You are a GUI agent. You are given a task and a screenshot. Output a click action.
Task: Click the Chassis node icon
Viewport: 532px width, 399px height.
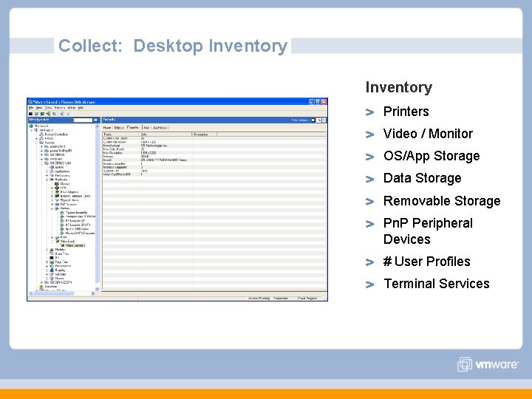[57, 183]
